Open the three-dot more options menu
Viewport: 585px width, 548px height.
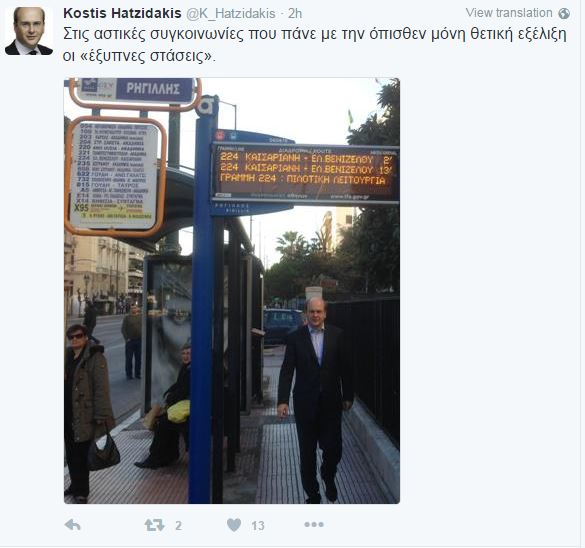[x=314, y=524]
